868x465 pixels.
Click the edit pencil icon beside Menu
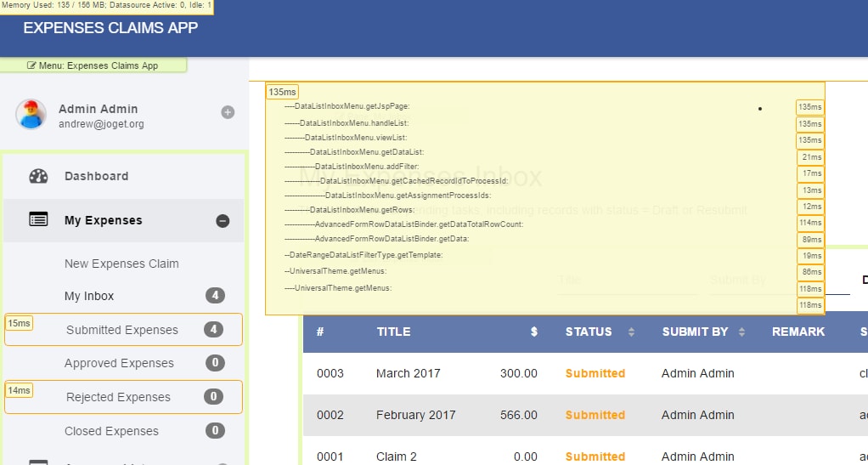pos(31,65)
